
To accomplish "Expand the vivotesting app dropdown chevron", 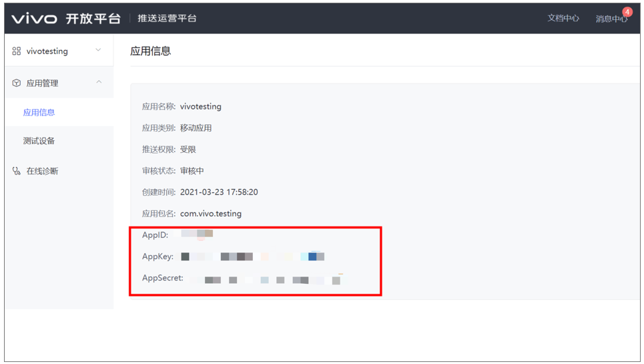I will (x=99, y=50).
